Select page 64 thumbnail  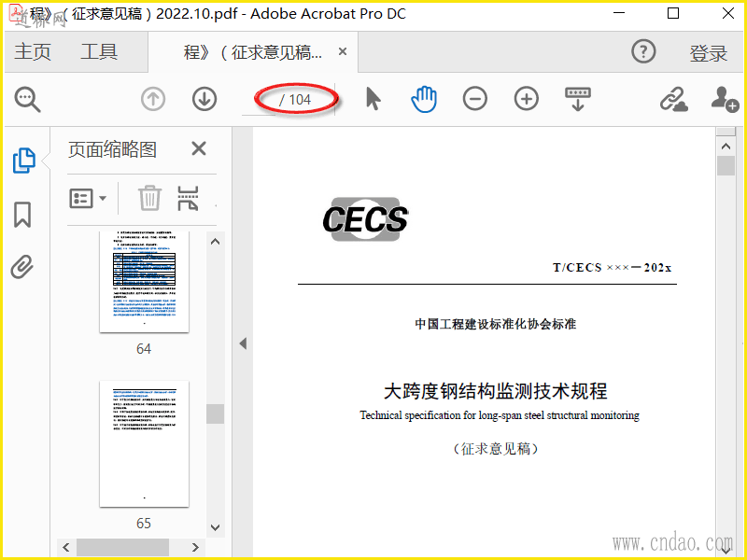[x=145, y=282]
